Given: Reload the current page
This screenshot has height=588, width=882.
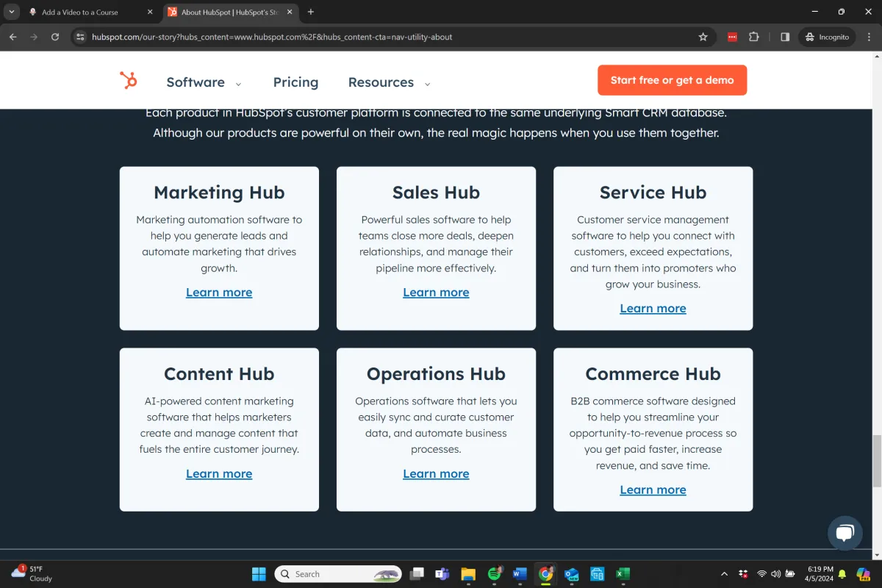Looking at the screenshot, I should coord(55,37).
